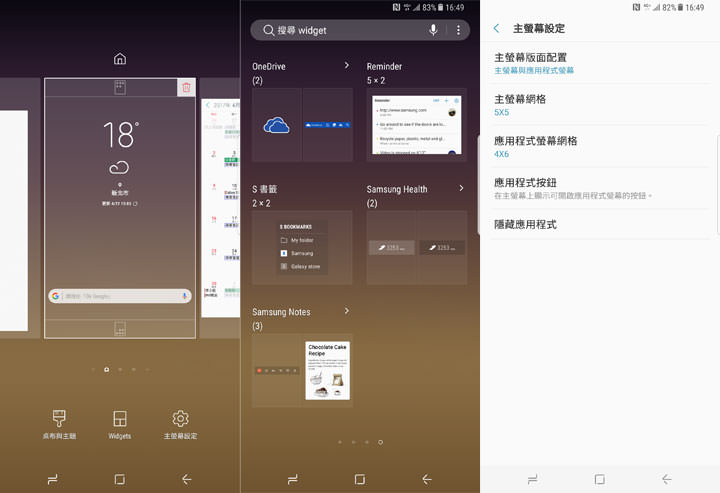Screen dimensions: 720x493
Task: Tap the home key in the settings screen
Action: [x=600, y=479]
